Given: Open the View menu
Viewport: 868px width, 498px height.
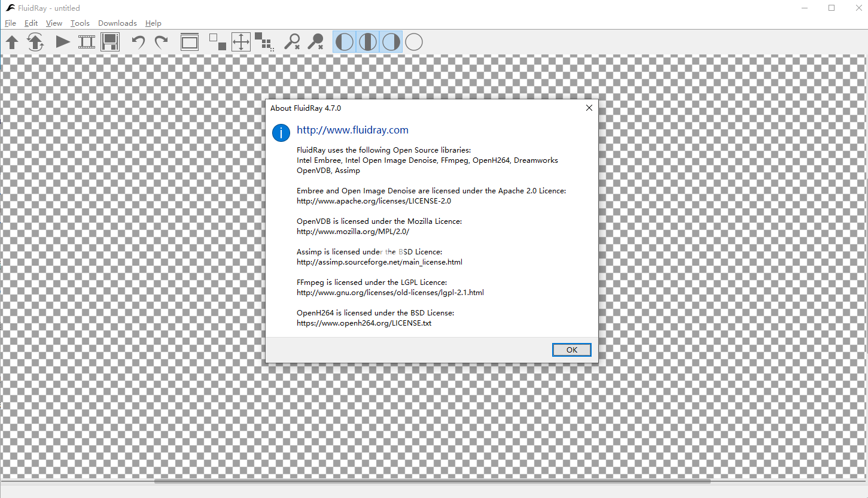Looking at the screenshot, I should (x=54, y=23).
